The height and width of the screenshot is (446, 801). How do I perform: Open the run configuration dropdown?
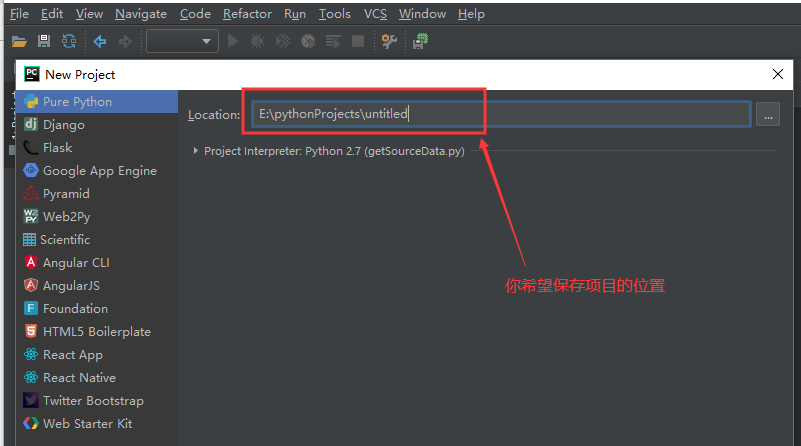(x=182, y=41)
